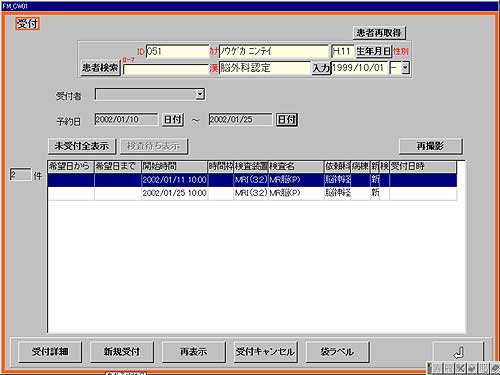Open 患者検索 patient search
The image size is (500, 375).
[100, 68]
